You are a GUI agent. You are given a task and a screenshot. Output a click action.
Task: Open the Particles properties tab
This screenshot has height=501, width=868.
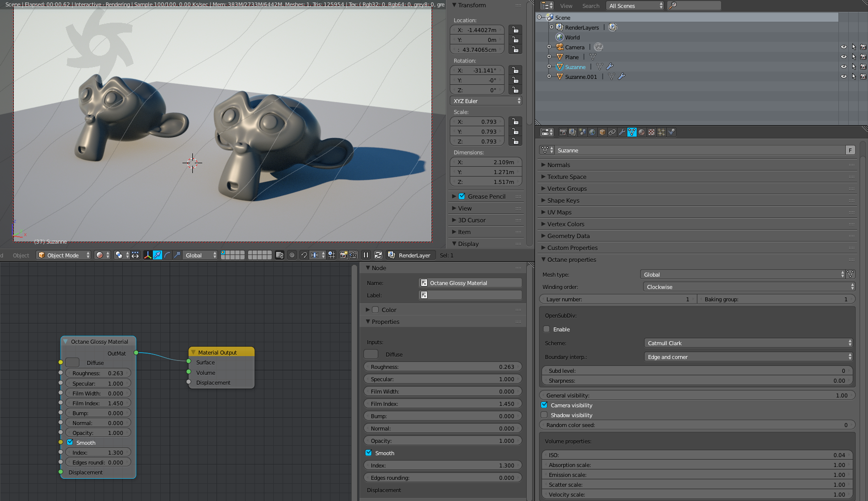point(661,132)
